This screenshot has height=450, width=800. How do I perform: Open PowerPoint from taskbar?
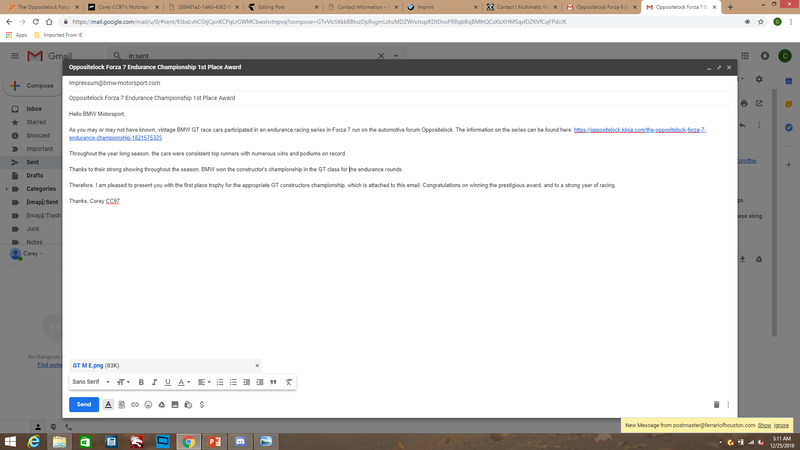(x=215, y=441)
